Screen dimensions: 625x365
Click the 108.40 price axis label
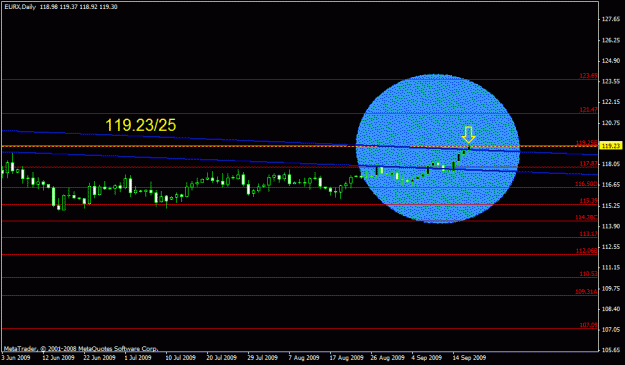point(611,308)
